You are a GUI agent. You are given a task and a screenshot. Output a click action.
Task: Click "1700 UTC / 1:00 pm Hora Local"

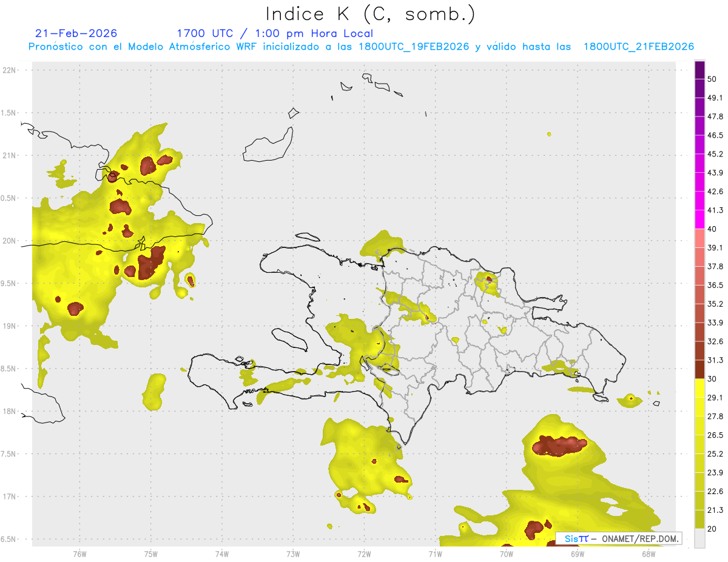pyautogui.click(x=275, y=33)
